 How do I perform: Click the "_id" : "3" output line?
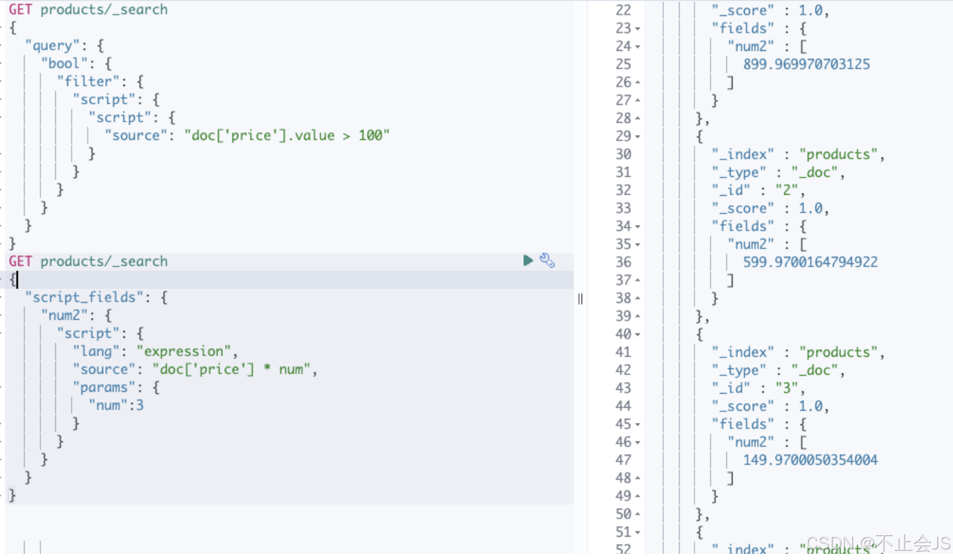point(758,388)
